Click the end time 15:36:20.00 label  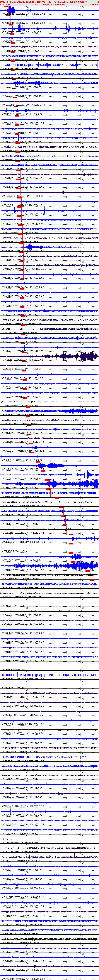pyautogui.click(x=94, y=5)
